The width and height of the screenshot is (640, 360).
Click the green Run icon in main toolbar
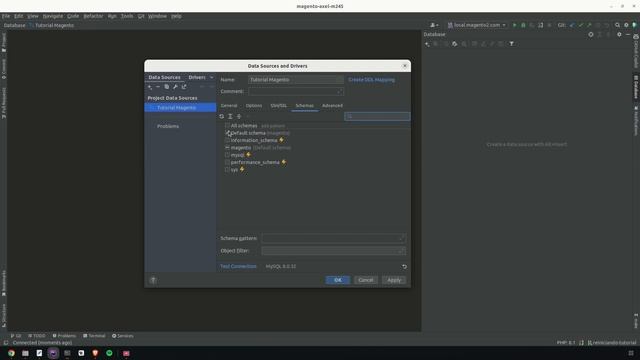pos(514,25)
